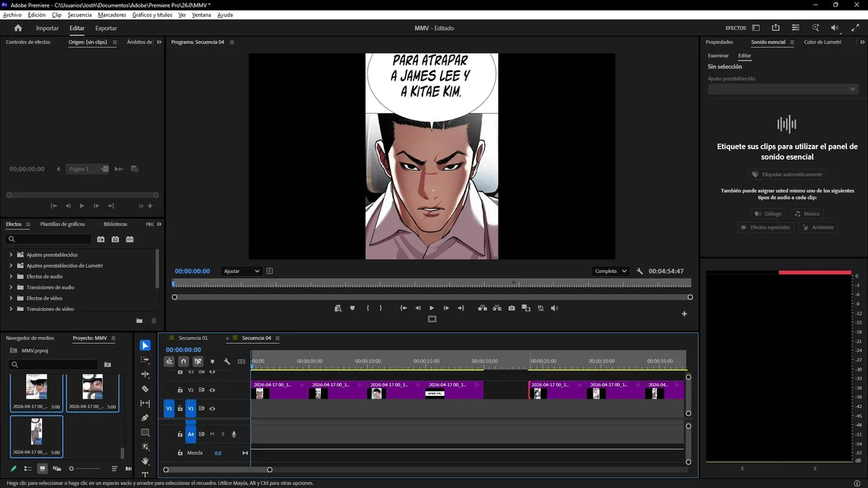Select the Razor tool
Screen dimensions: 868x488
[145, 389]
